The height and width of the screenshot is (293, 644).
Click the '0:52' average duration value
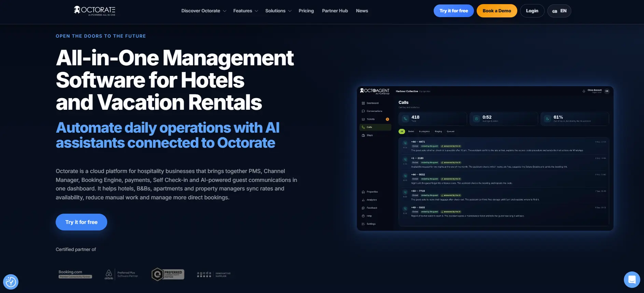tap(487, 117)
